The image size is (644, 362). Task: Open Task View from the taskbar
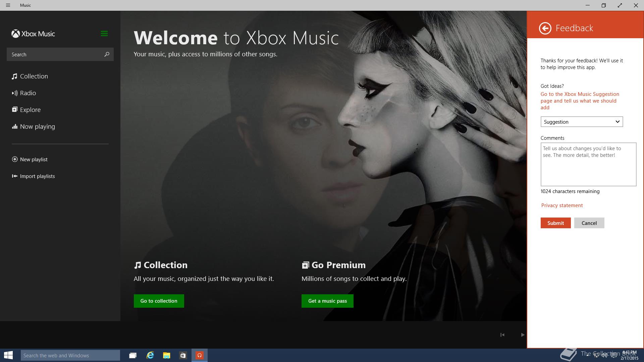(x=133, y=355)
